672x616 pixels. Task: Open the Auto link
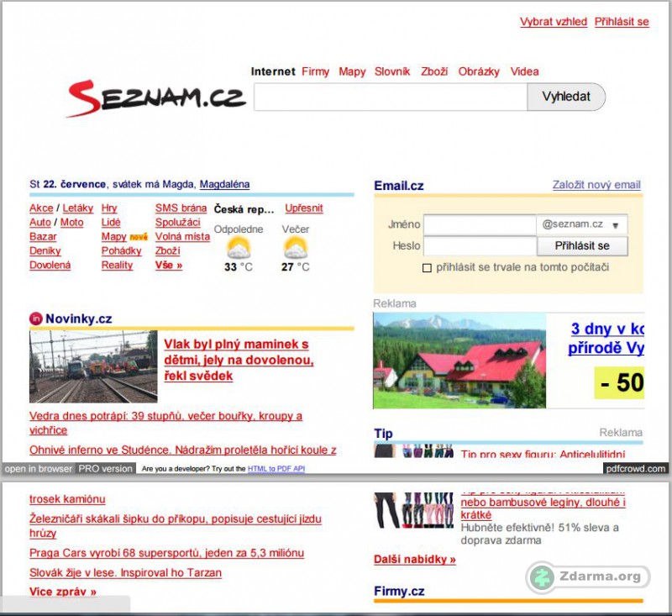[x=39, y=222]
